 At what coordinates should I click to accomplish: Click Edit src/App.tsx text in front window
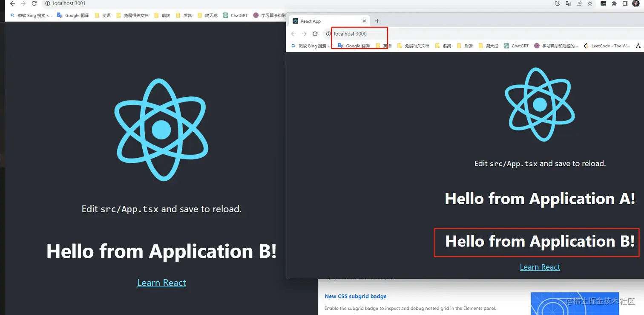click(x=540, y=164)
